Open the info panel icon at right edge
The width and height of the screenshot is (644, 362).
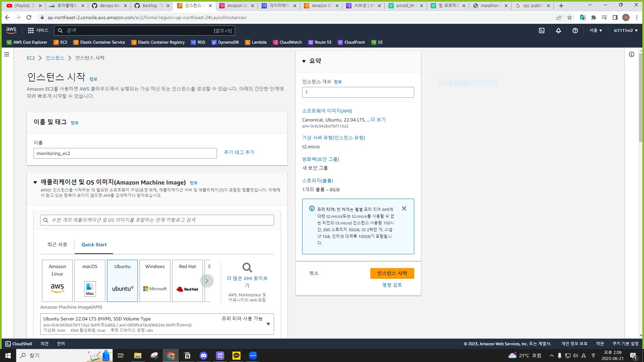tap(632, 54)
